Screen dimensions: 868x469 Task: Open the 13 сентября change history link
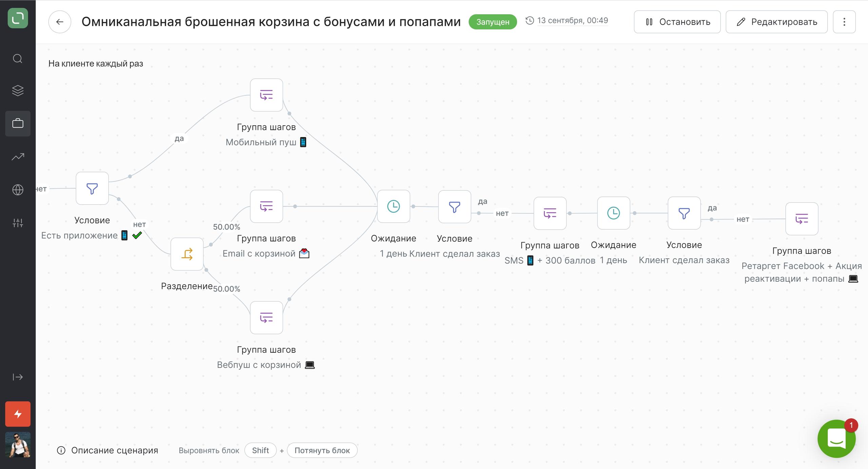click(572, 21)
